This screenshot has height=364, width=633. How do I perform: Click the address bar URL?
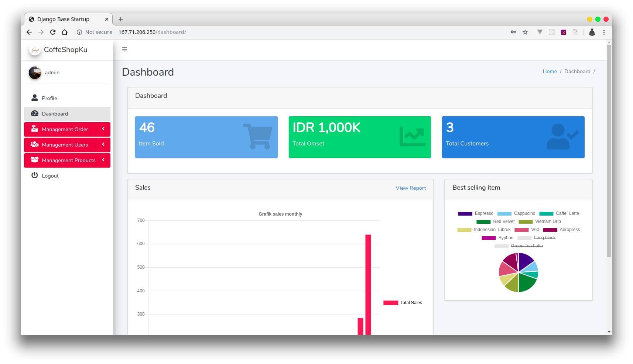[x=152, y=32]
